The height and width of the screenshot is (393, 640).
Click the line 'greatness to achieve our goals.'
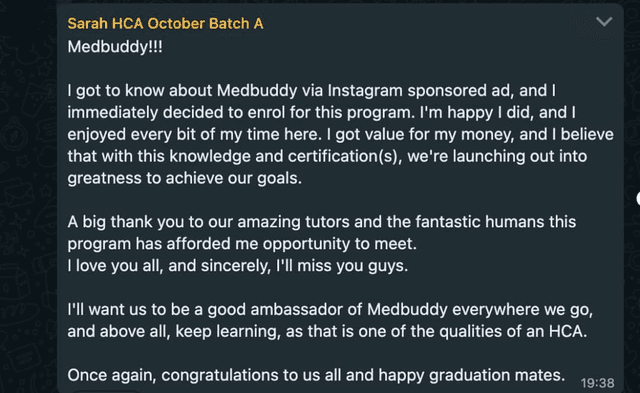[x=184, y=178]
